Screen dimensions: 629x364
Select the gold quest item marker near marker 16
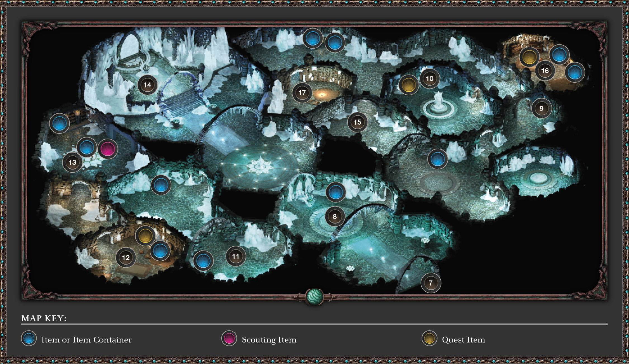529,57
